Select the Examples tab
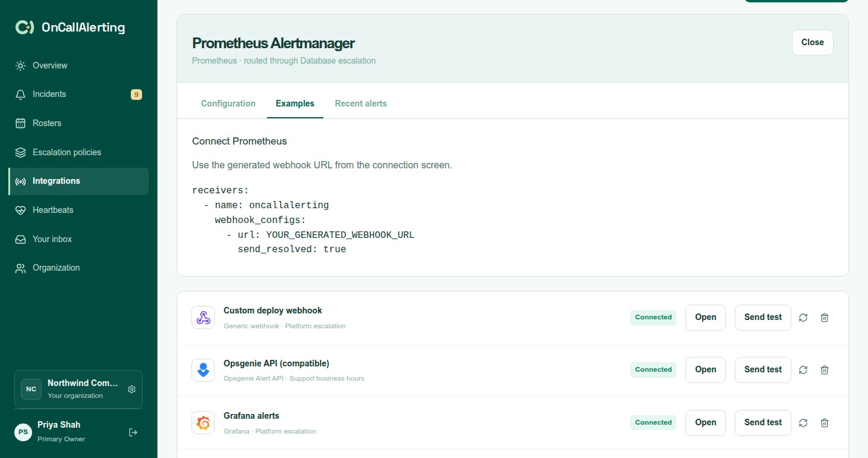 tap(295, 103)
